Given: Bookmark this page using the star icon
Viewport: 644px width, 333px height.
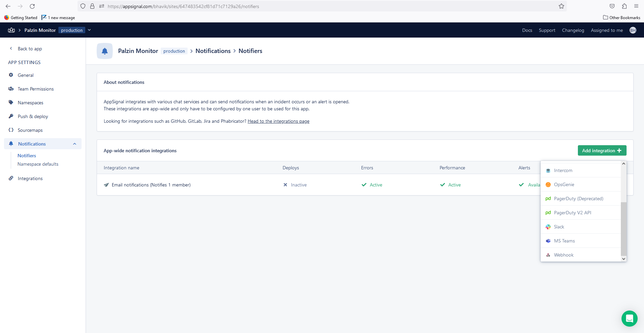Looking at the screenshot, I should [561, 6].
